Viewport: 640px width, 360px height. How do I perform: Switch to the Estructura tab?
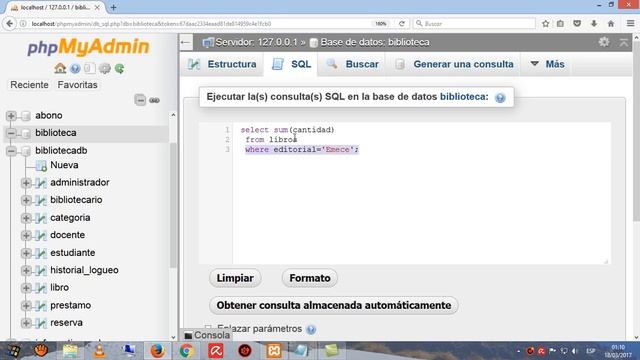point(222,64)
